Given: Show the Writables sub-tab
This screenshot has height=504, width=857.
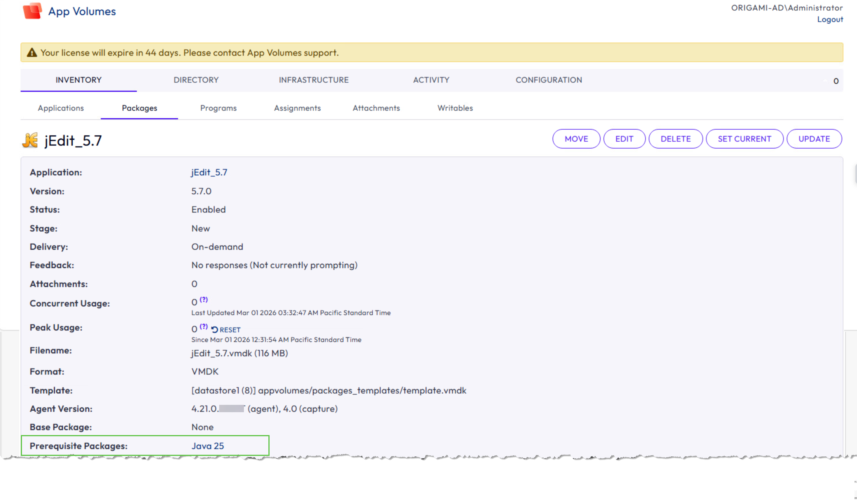Looking at the screenshot, I should (455, 108).
